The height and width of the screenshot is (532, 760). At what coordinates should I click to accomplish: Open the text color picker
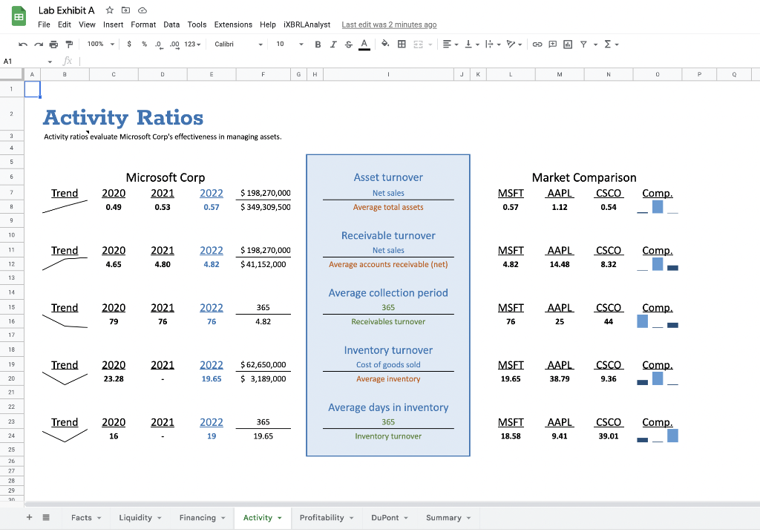click(364, 44)
